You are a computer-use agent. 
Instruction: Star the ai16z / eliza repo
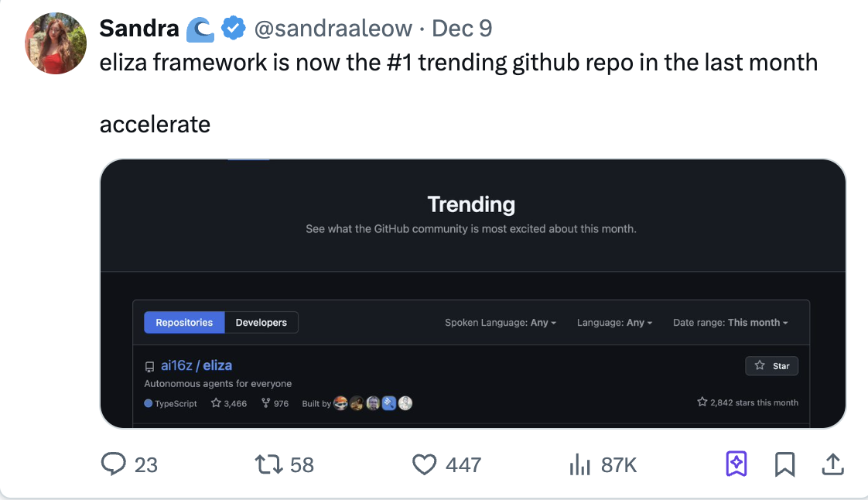771,366
